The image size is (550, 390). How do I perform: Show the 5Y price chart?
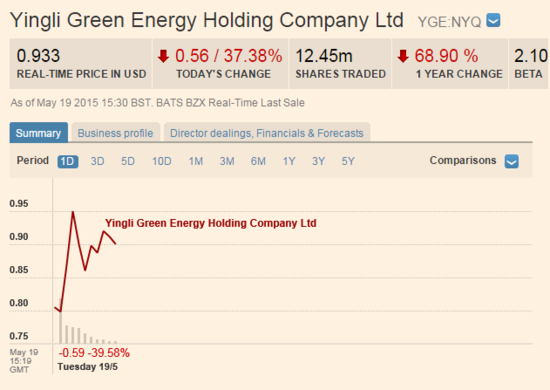point(348,161)
